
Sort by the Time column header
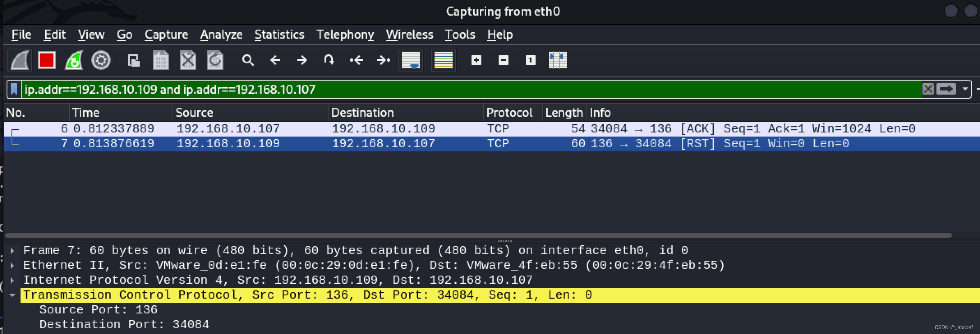coord(121,113)
